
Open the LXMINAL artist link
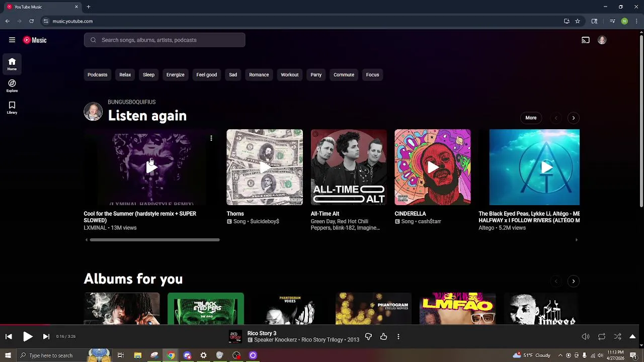tap(95, 228)
